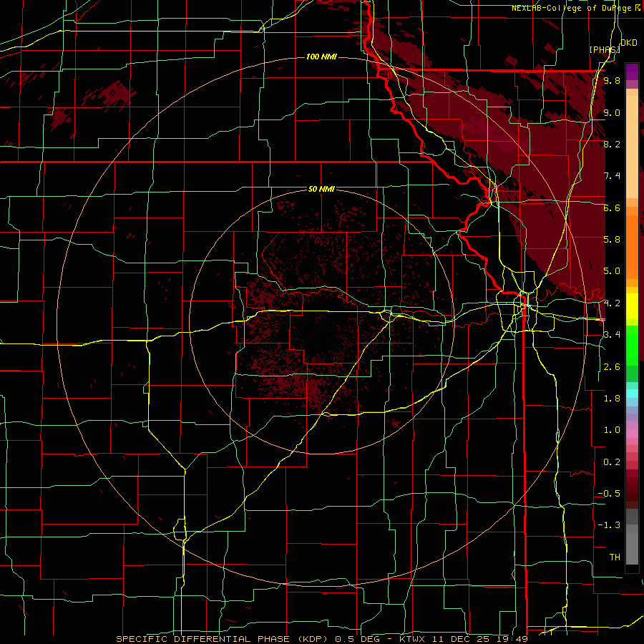Image resolution: width=644 pixels, height=644 pixels.
Task: Click the 1.8 value on color scale
Action: pyautogui.click(x=612, y=399)
